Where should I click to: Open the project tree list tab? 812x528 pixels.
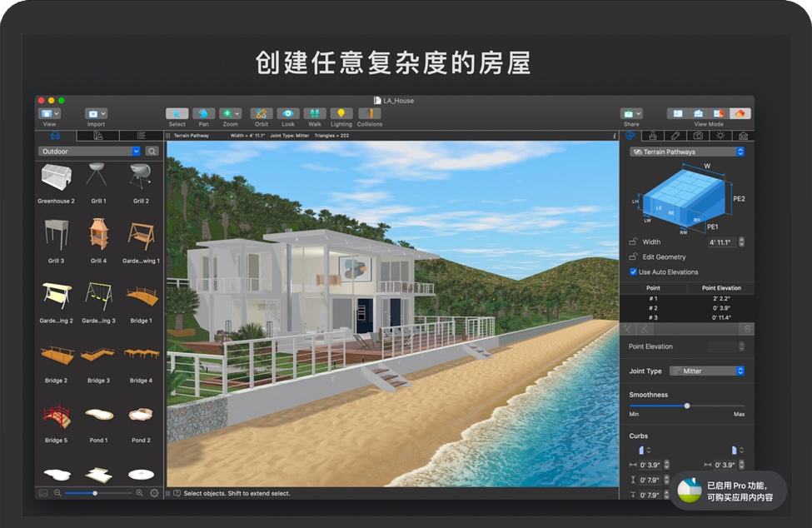point(141,136)
